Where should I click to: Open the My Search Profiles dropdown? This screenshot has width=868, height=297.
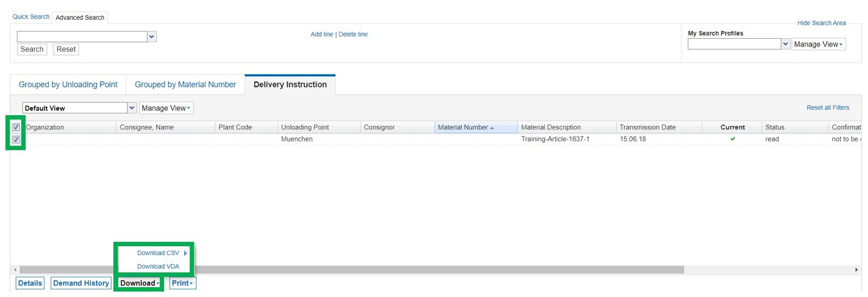point(786,44)
